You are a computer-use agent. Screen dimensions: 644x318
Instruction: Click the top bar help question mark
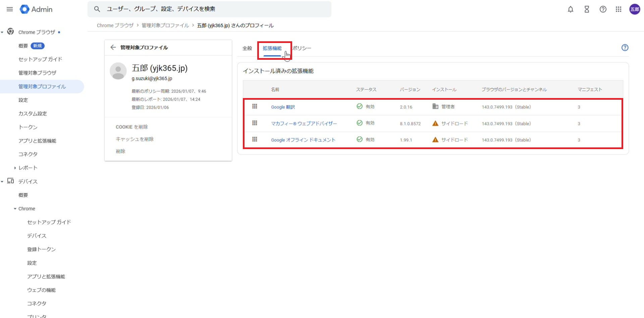603,9
